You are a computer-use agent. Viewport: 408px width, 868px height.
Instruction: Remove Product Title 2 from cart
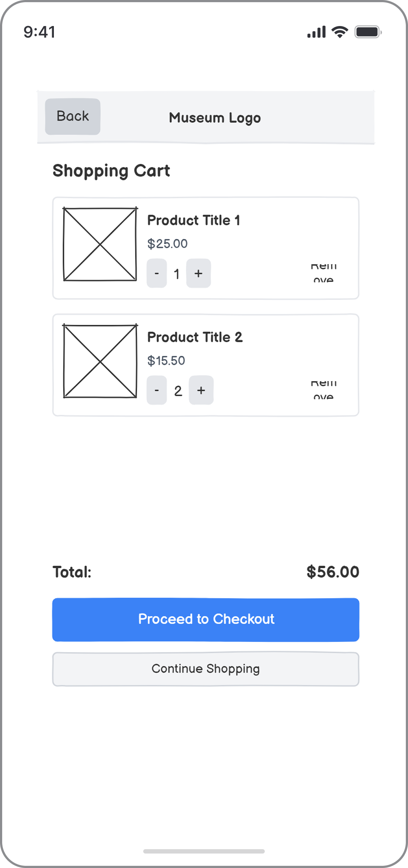pos(324,390)
